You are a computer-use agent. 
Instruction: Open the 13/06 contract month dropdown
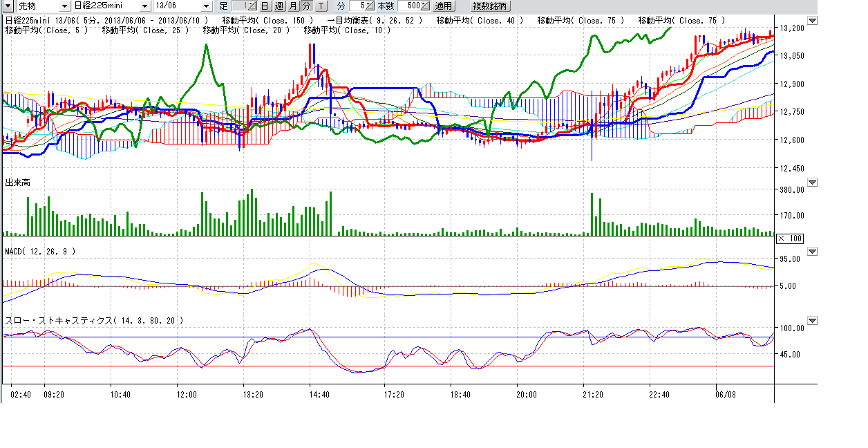coord(206,6)
